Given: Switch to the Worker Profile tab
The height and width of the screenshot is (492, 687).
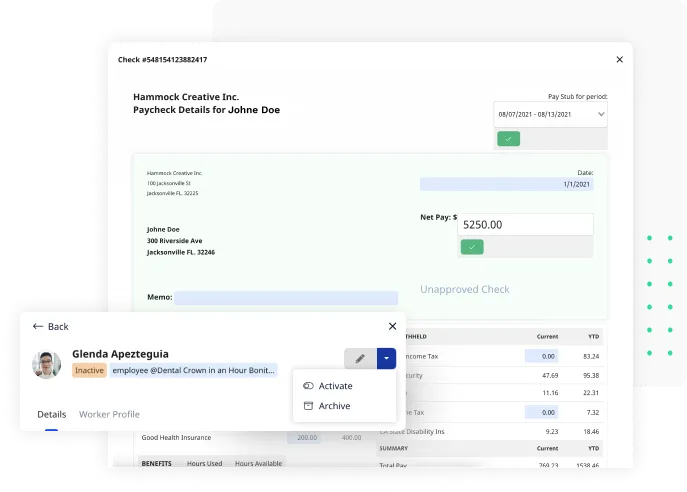Looking at the screenshot, I should point(109,414).
